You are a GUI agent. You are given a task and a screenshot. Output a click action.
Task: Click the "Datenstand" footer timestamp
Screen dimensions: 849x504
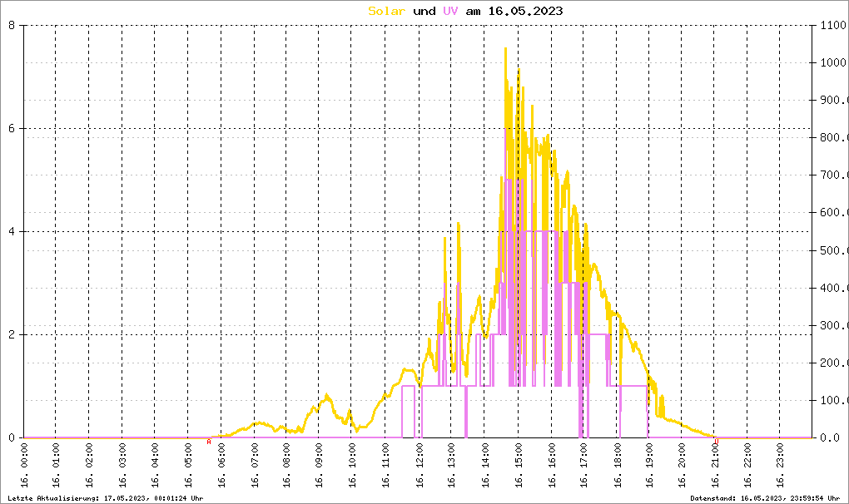(765, 498)
